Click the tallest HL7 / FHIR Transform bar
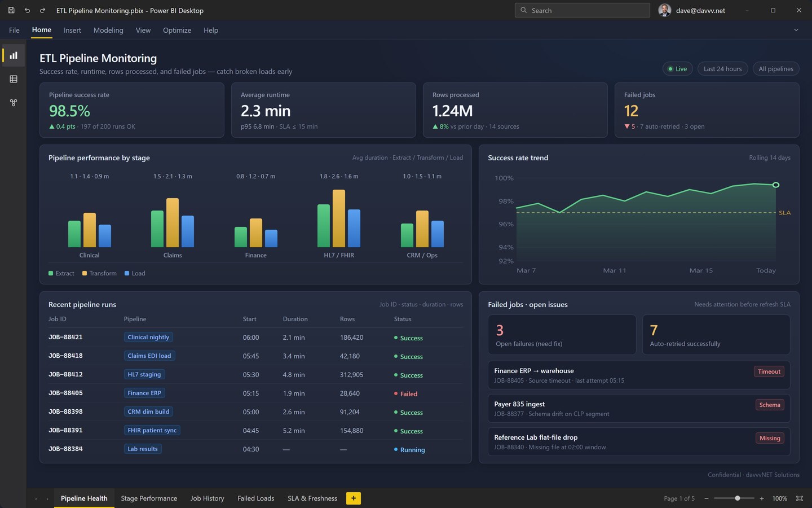Screen dimensions: 812x508 pyautogui.click(x=339, y=218)
